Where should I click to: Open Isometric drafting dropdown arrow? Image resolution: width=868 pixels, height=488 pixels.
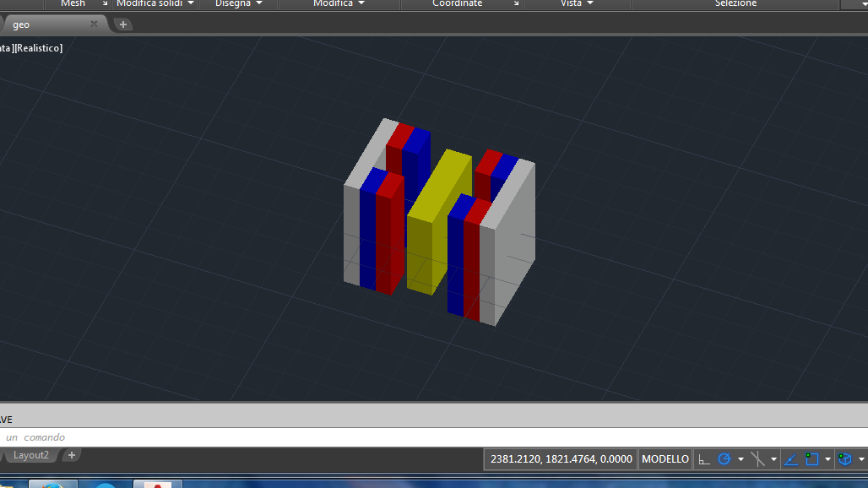click(773, 459)
